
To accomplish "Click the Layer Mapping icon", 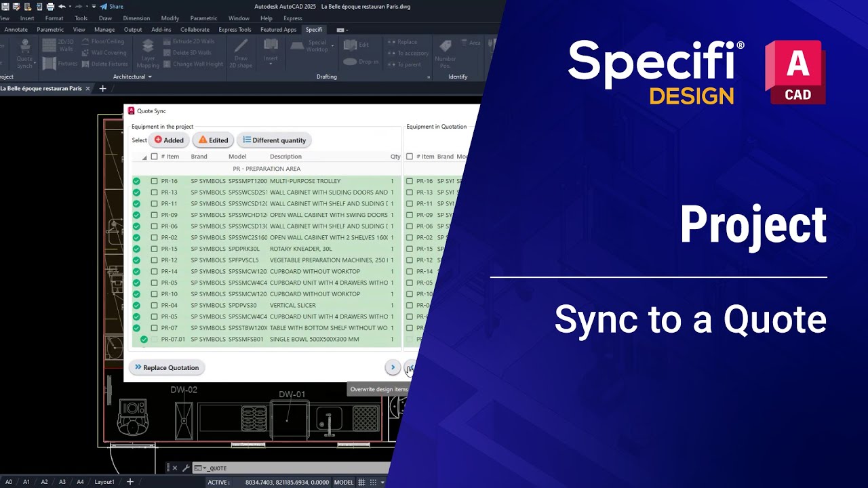I will click(148, 47).
